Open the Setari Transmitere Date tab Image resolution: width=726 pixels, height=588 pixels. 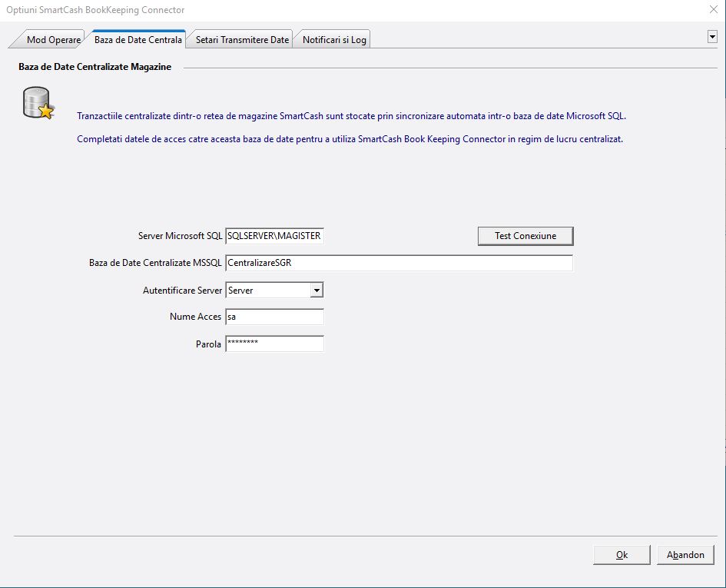(x=242, y=40)
